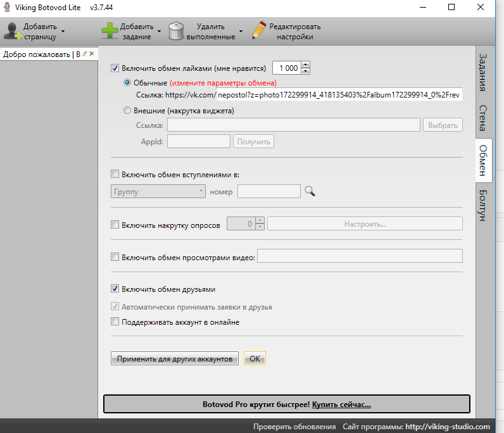Click the Add page user icon
The height and width of the screenshot is (433, 504).
[13, 31]
